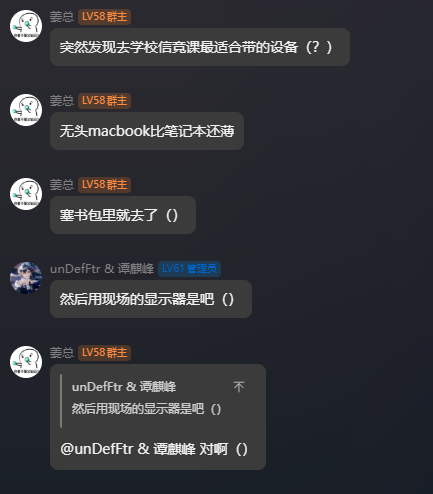The width and height of the screenshot is (433, 494).
Task: Click the LV58 群主 badge on the first message
Action: pos(104,17)
